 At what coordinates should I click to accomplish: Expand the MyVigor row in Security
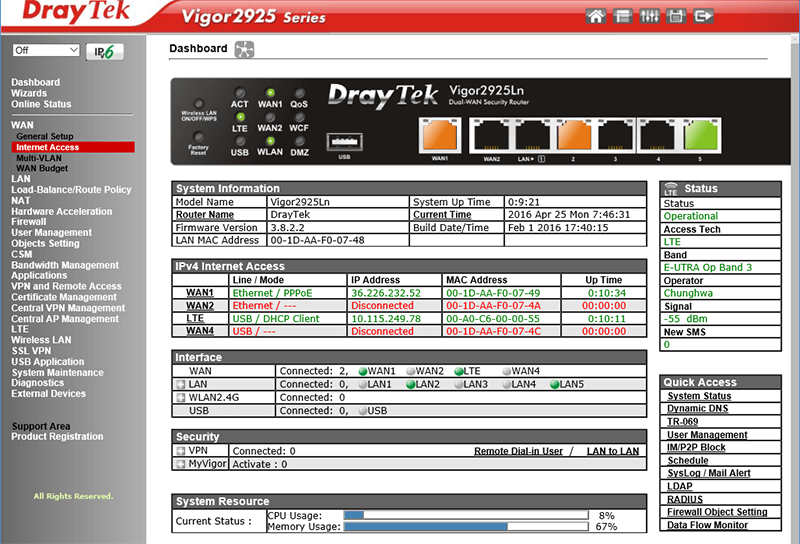pos(181,464)
